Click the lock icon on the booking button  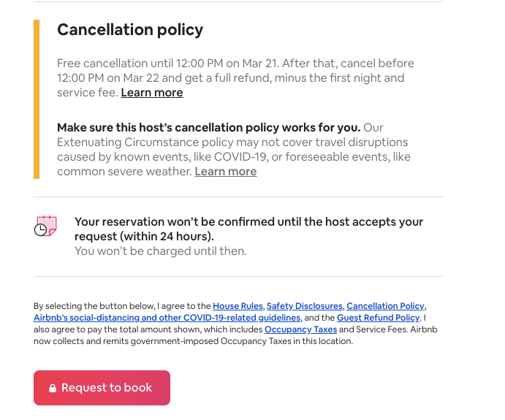(x=53, y=389)
